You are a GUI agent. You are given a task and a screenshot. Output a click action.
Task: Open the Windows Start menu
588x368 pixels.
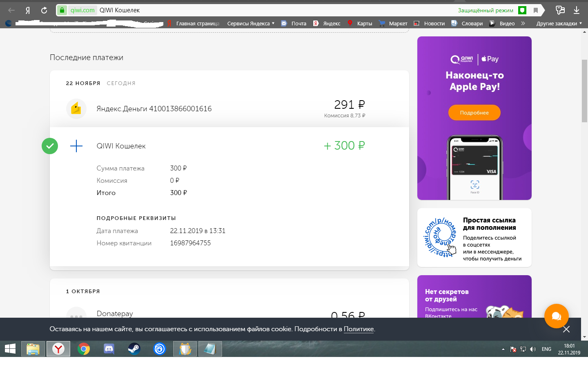point(10,349)
